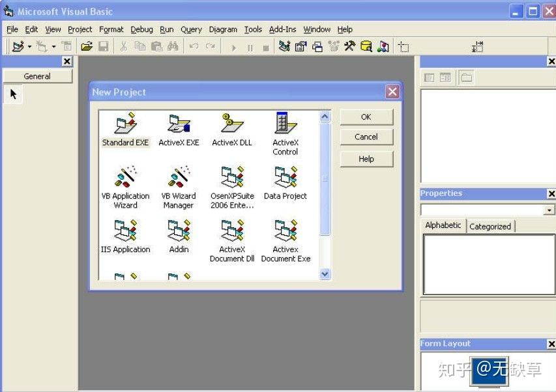
Task: Close the New Project dialog
Action: (392, 92)
